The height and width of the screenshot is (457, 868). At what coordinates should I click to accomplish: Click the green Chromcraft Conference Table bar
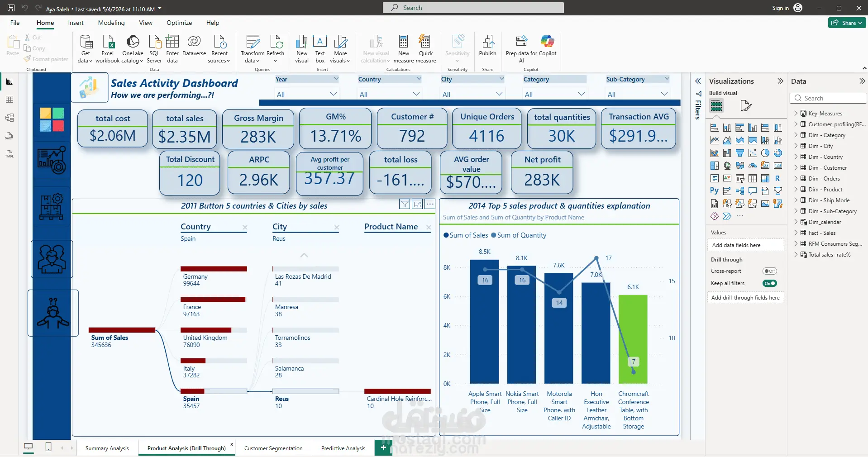coord(633,339)
